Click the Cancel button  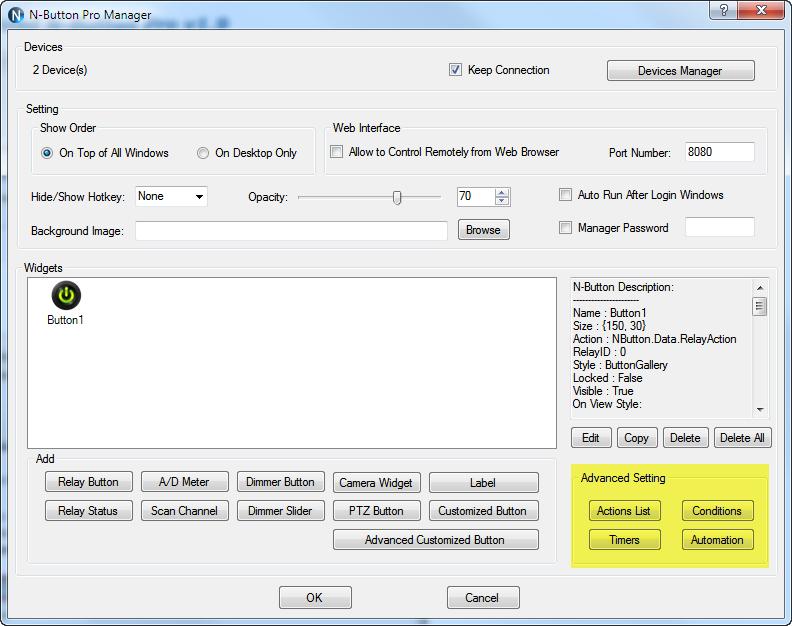coord(482,598)
